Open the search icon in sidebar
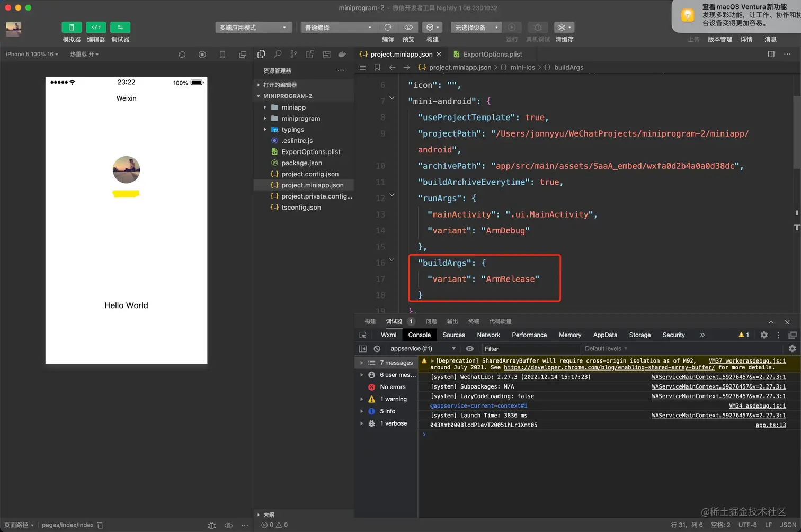 278,54
